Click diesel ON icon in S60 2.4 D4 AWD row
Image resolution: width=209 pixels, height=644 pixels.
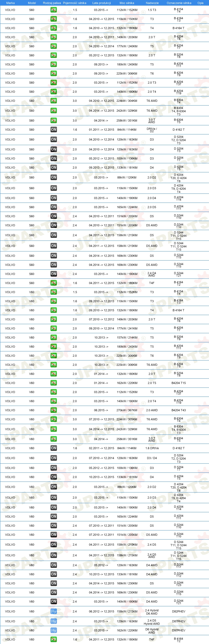(53, 274)
